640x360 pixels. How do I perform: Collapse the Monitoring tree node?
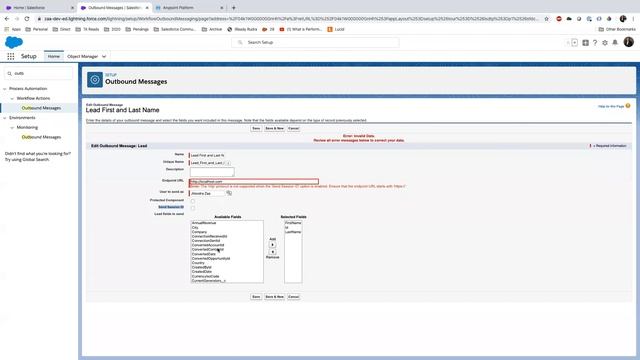(x=12, y=127)
